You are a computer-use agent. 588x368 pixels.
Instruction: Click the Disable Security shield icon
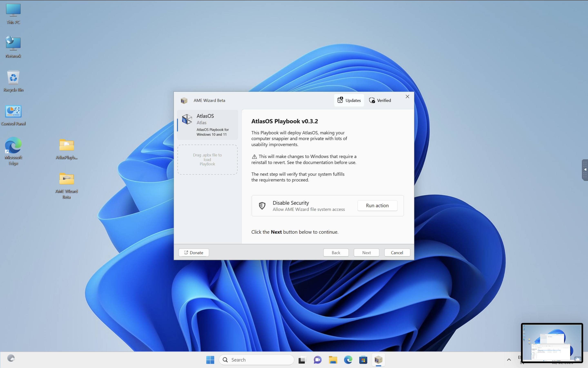tap(262, 206)
